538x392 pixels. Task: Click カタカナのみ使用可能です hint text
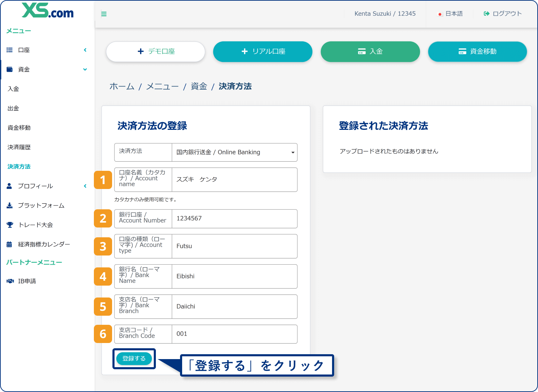pos(146,199)
